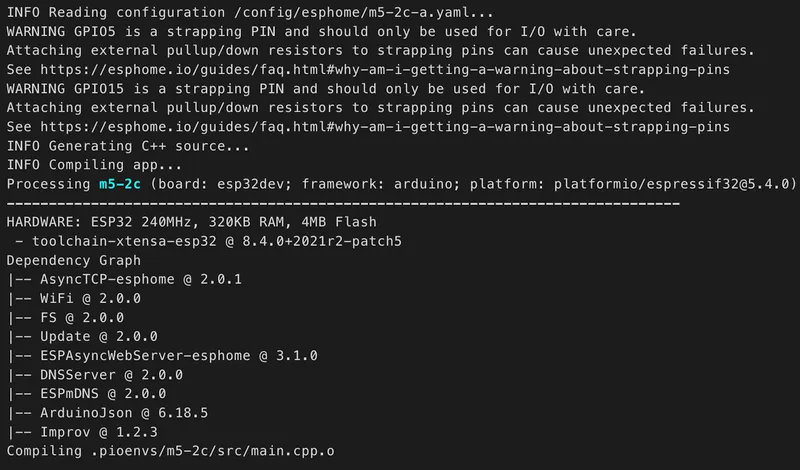The width and height of the screenshot is (800, 470).
Task: Click the Dependency Graph heading
Action: (x=74, y=260)
